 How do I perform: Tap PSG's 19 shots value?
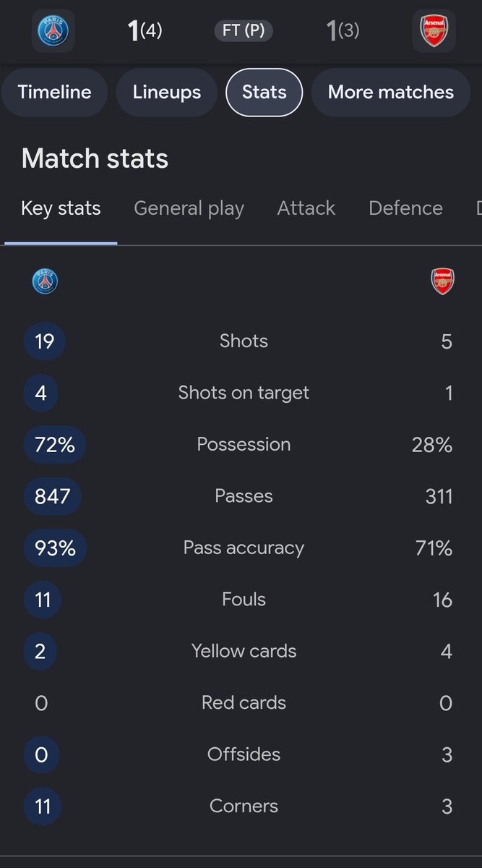(x=45, y=341)
